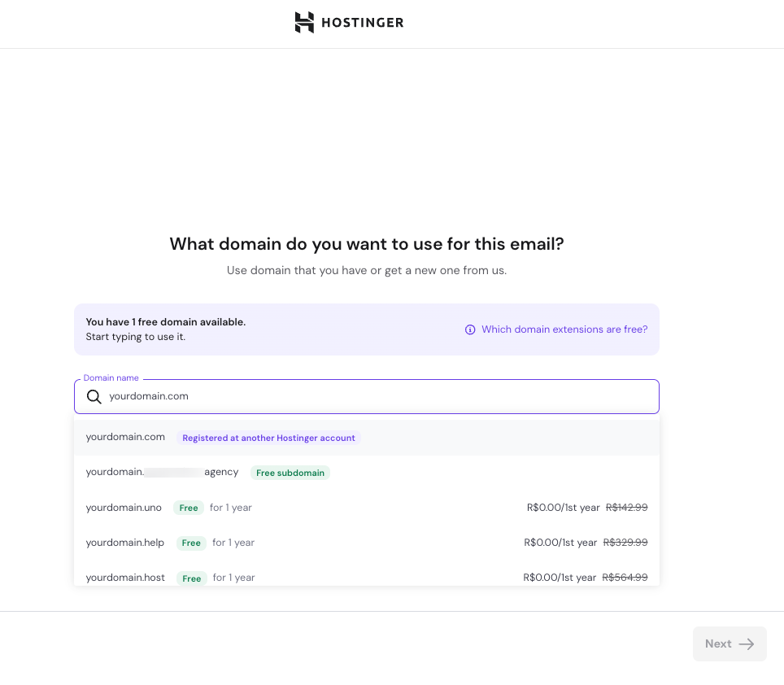The image size is (784, 685).
Task: Click the Hostinger logo icon
Action: pos(304,22)
